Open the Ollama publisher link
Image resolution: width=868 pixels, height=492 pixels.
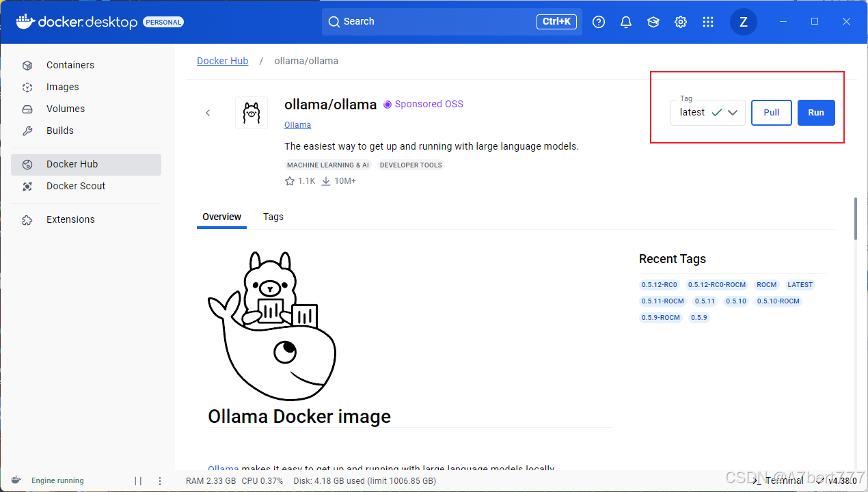[x=297, y=125]
